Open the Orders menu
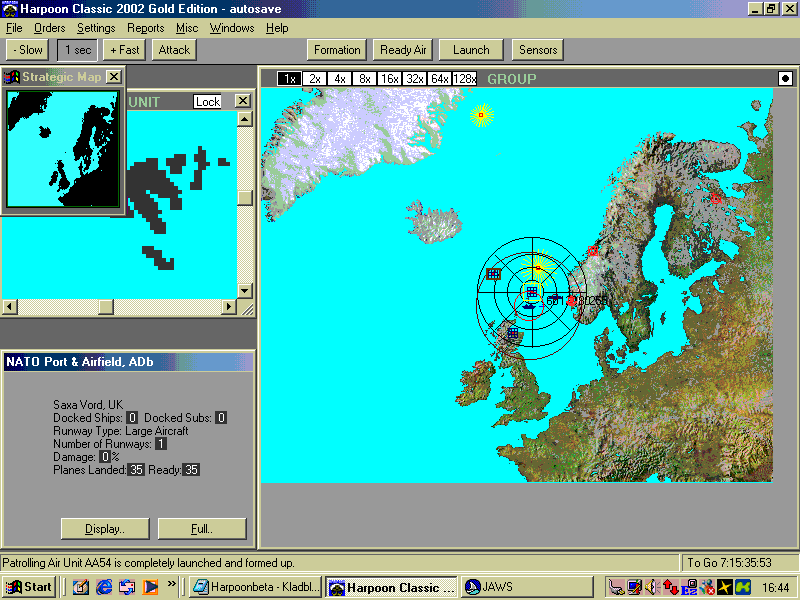This screenshot has height=600, width=800. [49, 28]
